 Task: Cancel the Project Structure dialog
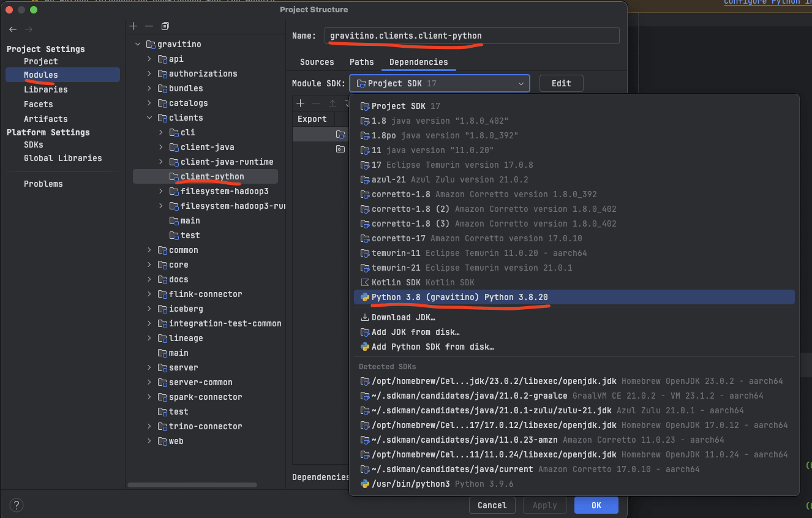[492, 505]
